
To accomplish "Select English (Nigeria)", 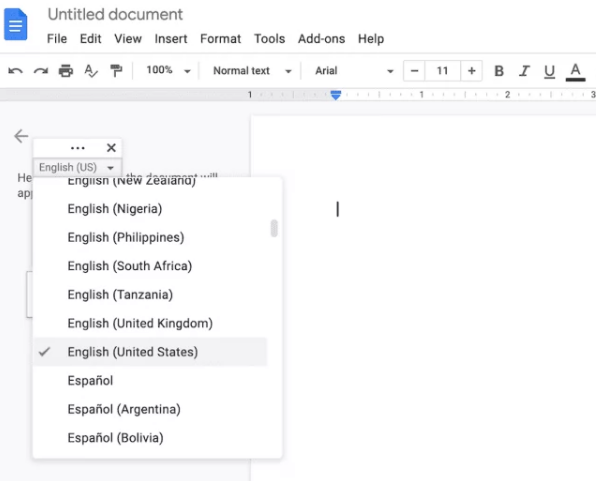I will [150, 209].
